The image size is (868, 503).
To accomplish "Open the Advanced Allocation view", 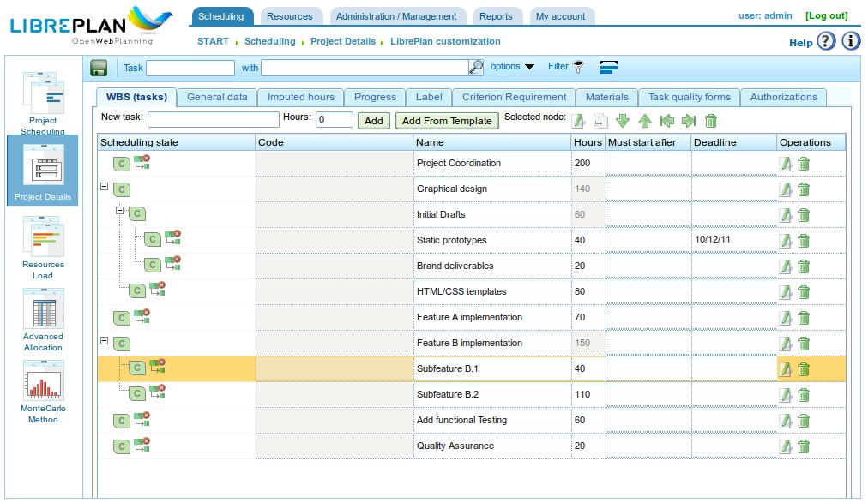I will click(x=43, y=319).
